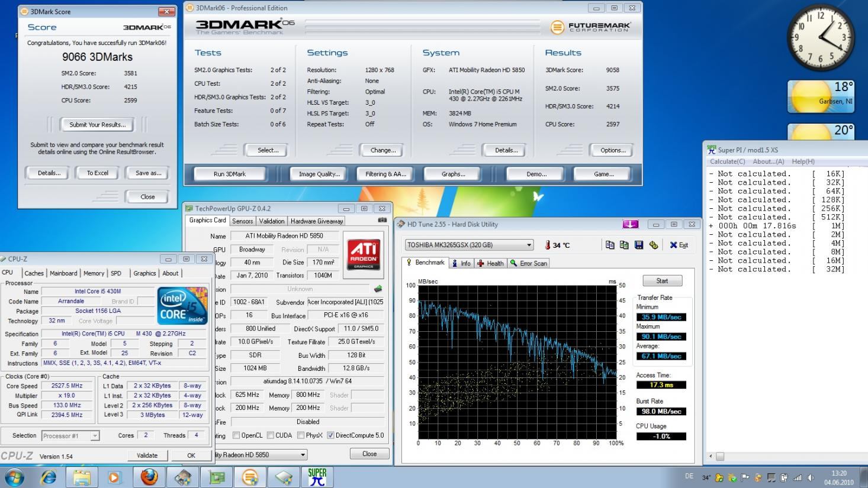Click the analog clock desktop gadget
This screenshot has width=868, height=488.
821,37
